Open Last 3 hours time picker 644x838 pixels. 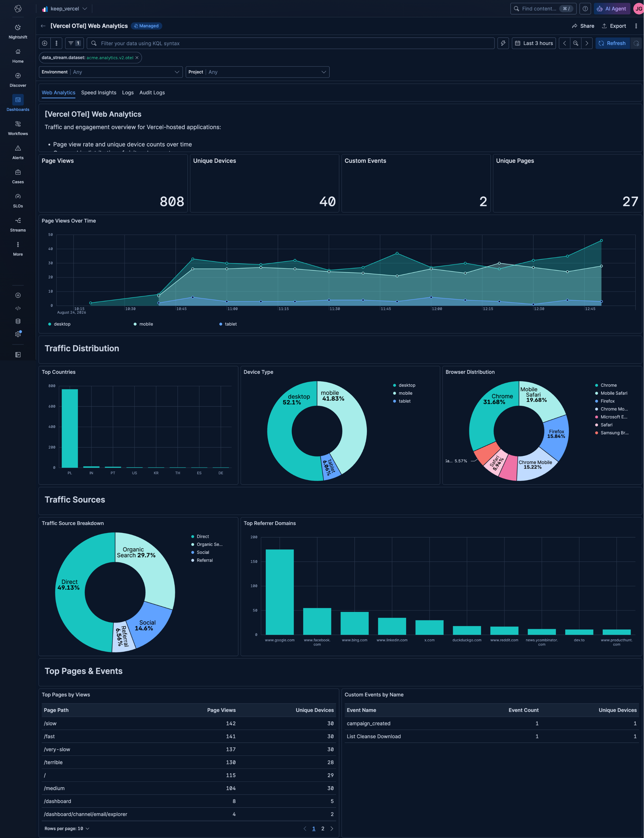534,43
